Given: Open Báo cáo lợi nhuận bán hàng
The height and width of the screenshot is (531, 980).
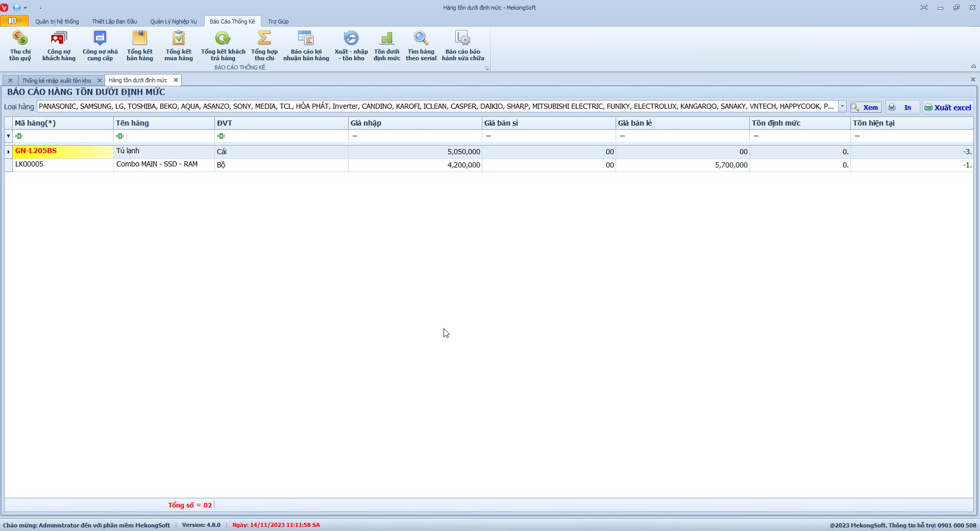Looking at the screenshot, I should (306, 45).
